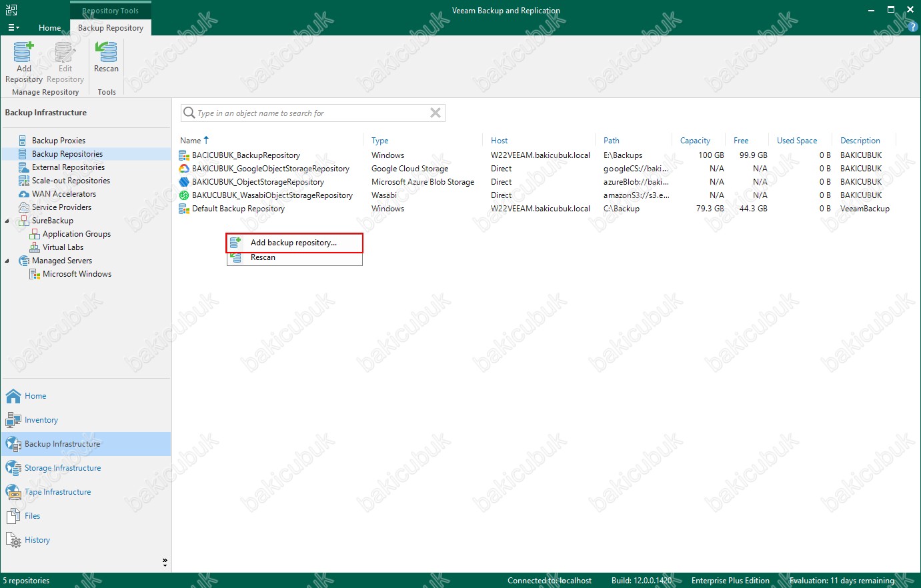Click the Evaluation days remaining status text
This screenshot has width=921, height=588.
point(842,581)
